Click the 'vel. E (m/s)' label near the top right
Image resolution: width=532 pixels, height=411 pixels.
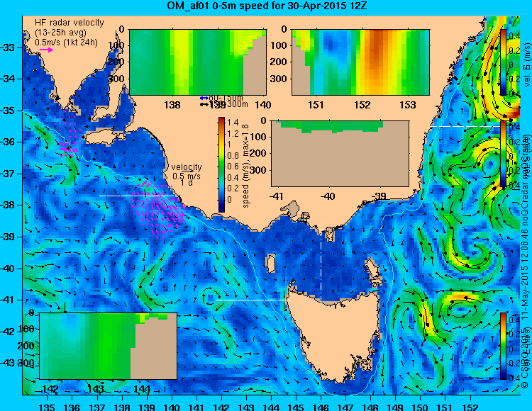[x=527, y=64]
